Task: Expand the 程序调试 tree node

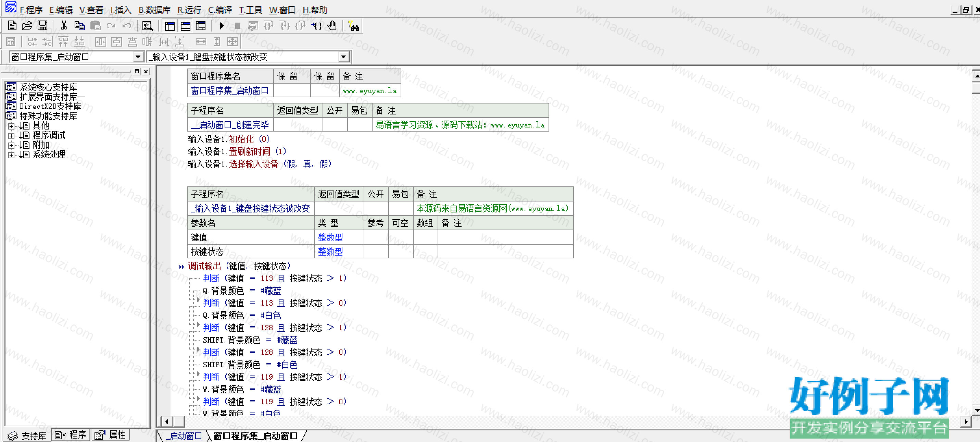Action: point(11,136)
